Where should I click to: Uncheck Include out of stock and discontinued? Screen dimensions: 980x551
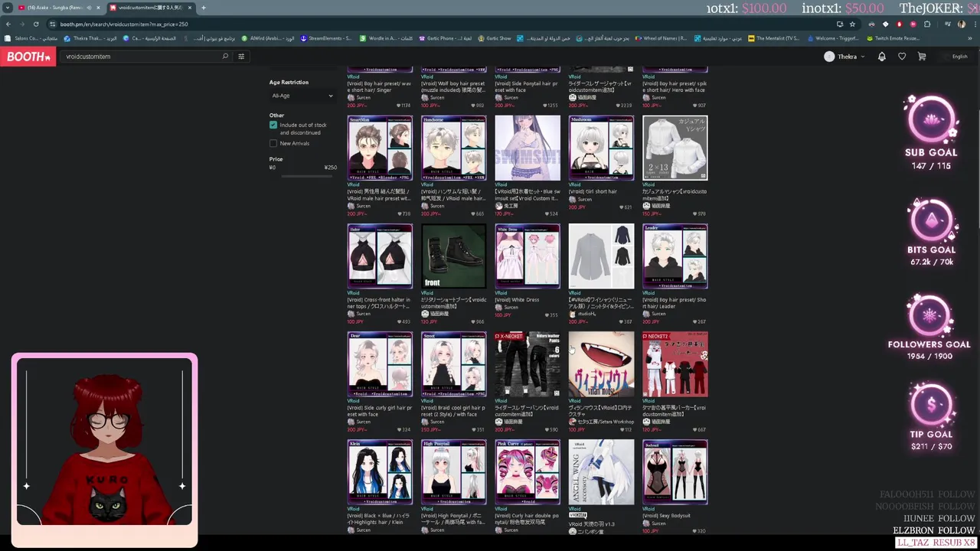tap(273, 125)
